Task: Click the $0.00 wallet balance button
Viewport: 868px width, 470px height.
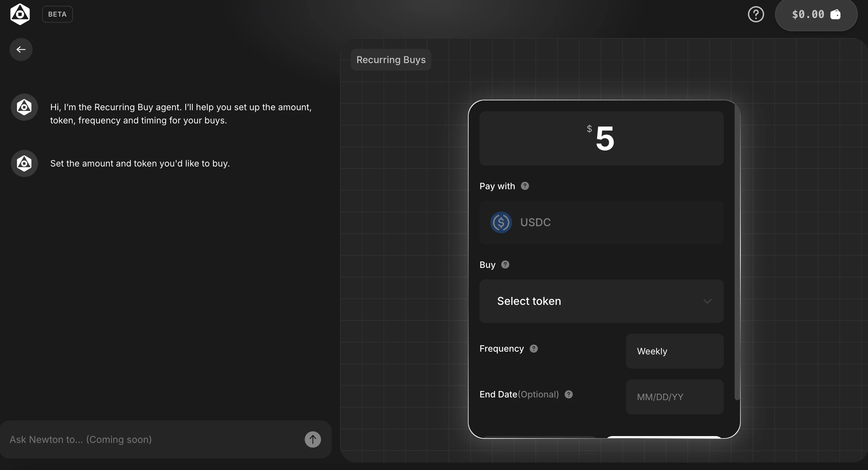Action: pyautogui.click(x=808, y=14)
